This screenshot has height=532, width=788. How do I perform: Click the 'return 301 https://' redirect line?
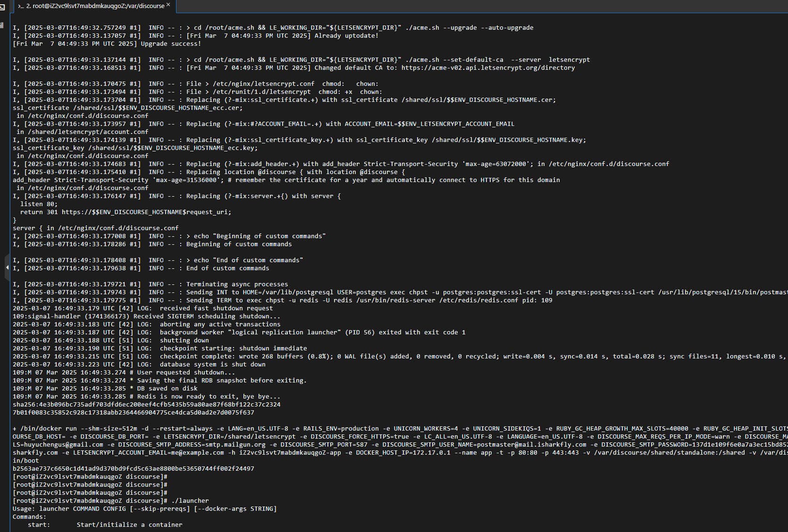coord(126,212)
